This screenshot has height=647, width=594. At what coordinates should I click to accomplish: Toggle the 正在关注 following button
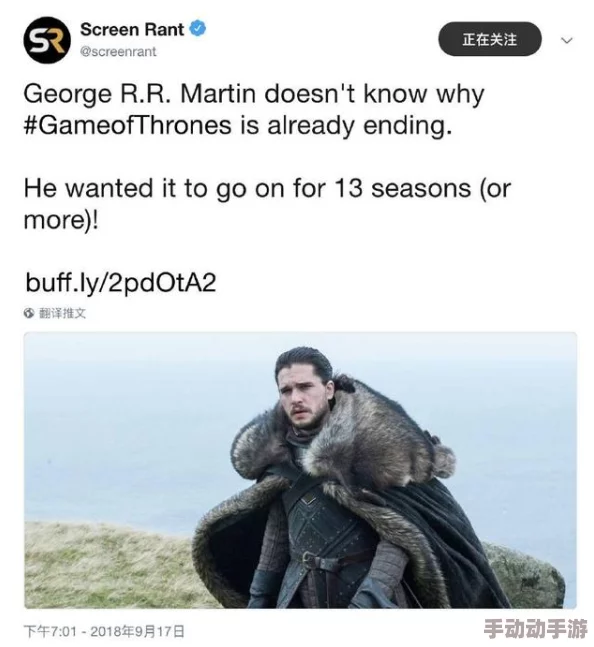click(x=489, y=39)
